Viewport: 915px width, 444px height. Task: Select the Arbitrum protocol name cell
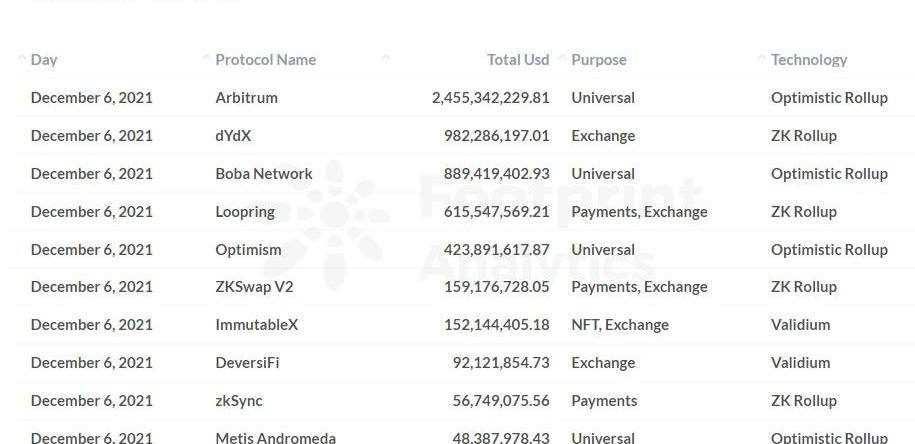tap(246, 98)
